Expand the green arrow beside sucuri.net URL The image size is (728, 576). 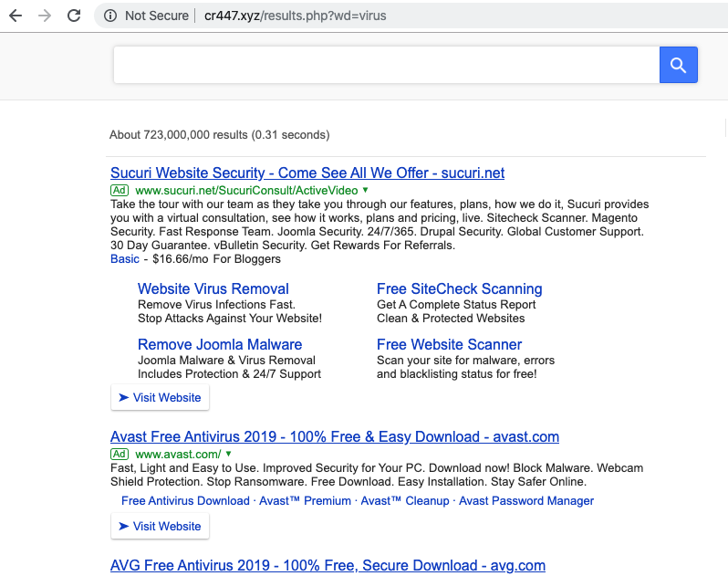pos(366,190)
